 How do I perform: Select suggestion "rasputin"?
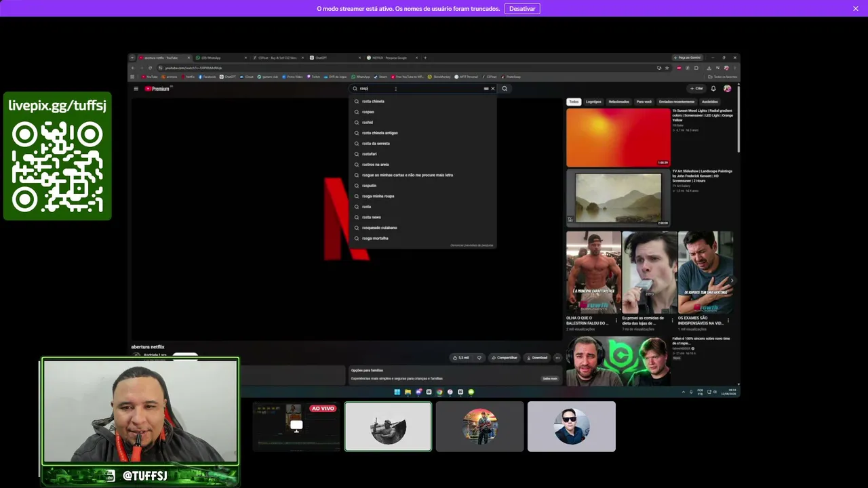pyautogui.click(x=422, y=186)
